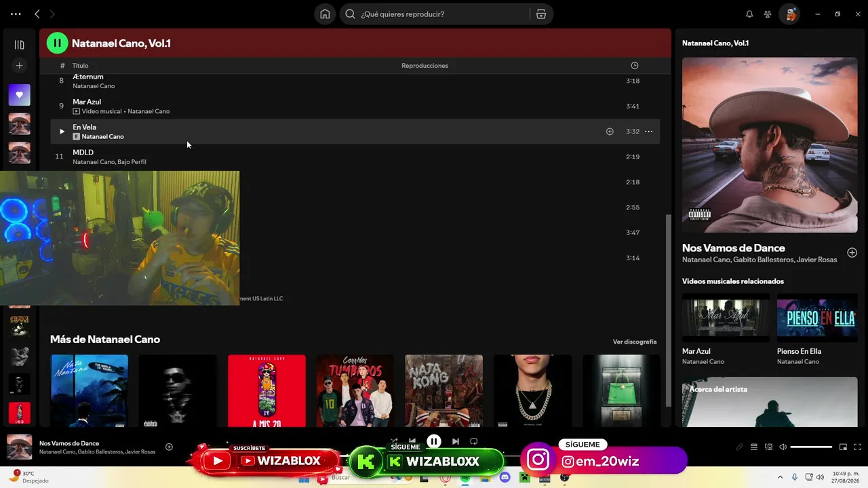
Task: Open the Nata Kong album cover
Action: point(444,390)
